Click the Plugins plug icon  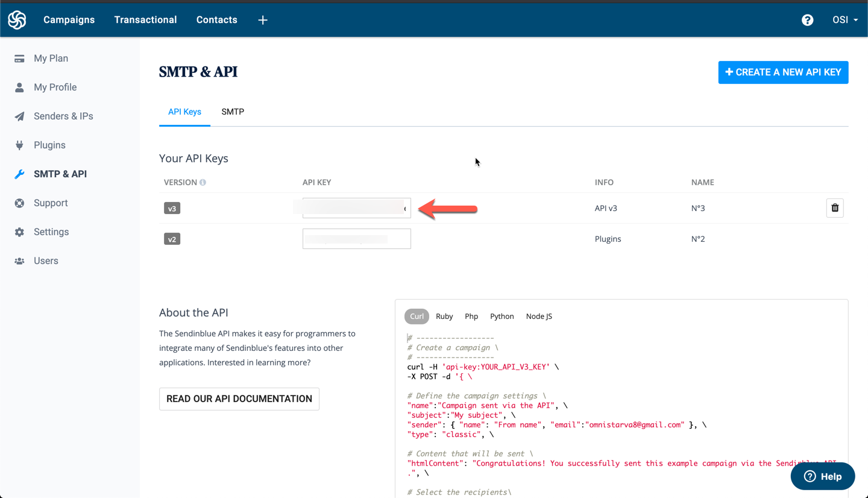[x=19, y=145]
